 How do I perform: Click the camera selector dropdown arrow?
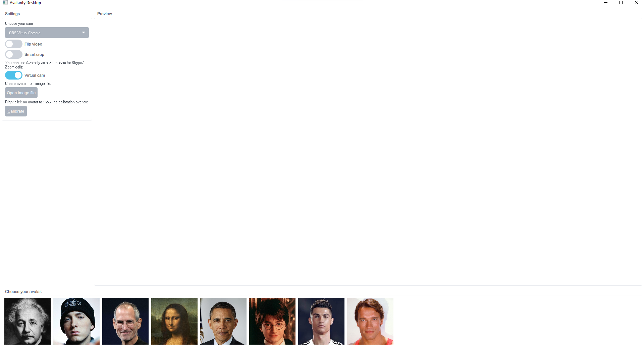tap(84, 33)
